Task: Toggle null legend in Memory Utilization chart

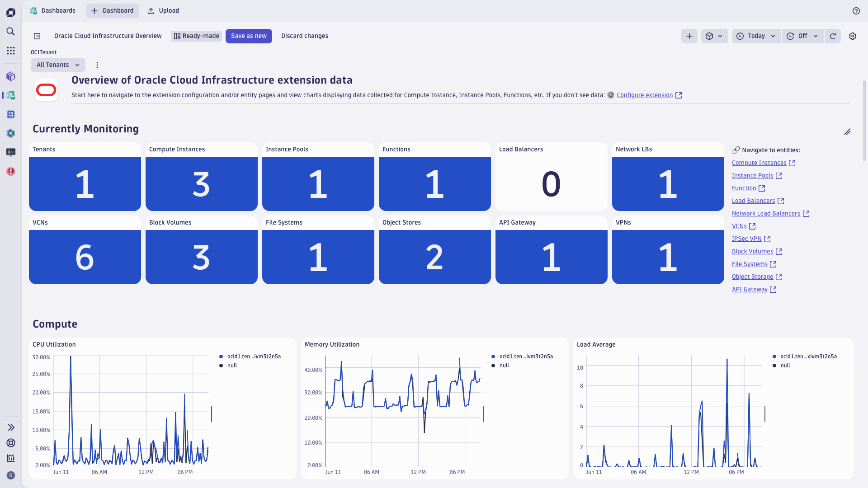Action: tap(500, 366)
